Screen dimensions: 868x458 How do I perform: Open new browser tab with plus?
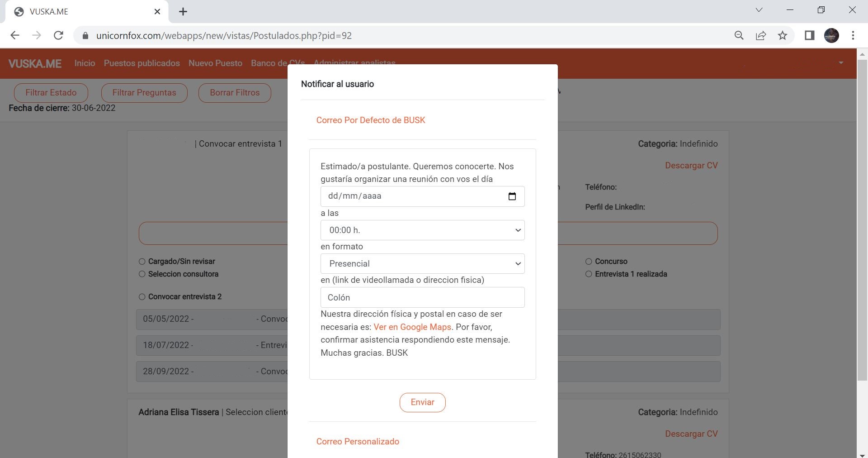183,12
